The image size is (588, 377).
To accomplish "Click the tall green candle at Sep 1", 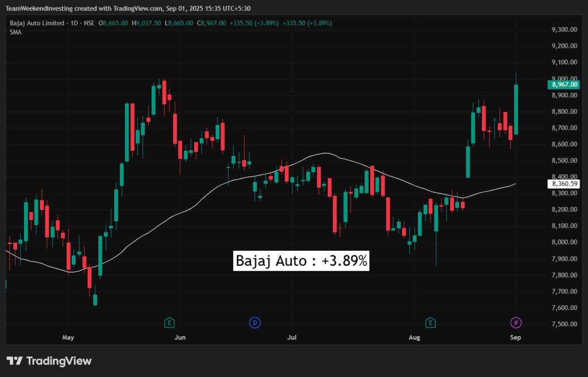I will 516,109.
